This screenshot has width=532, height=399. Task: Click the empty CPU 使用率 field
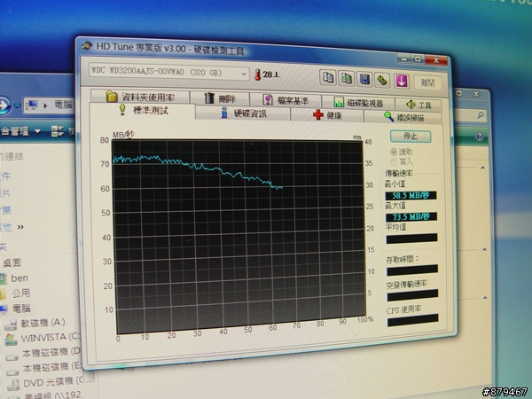click(x=413, y=320)
